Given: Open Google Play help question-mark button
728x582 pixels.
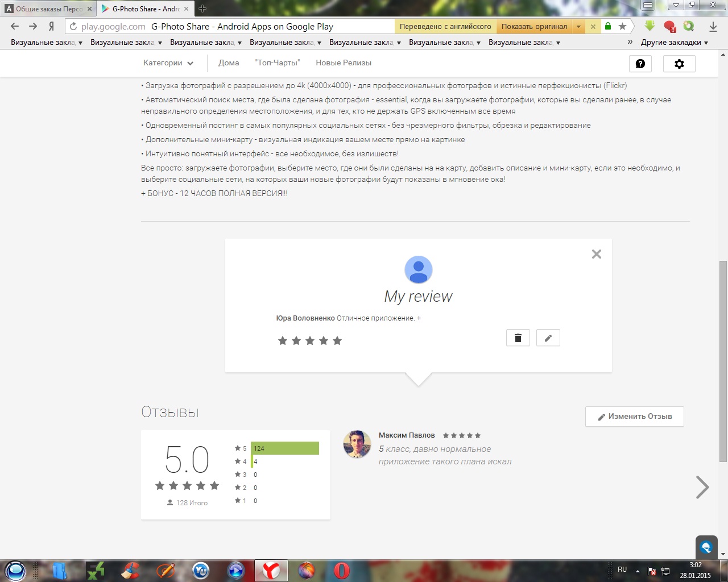Looking at the screenshot, I should (x=640, y=64).
